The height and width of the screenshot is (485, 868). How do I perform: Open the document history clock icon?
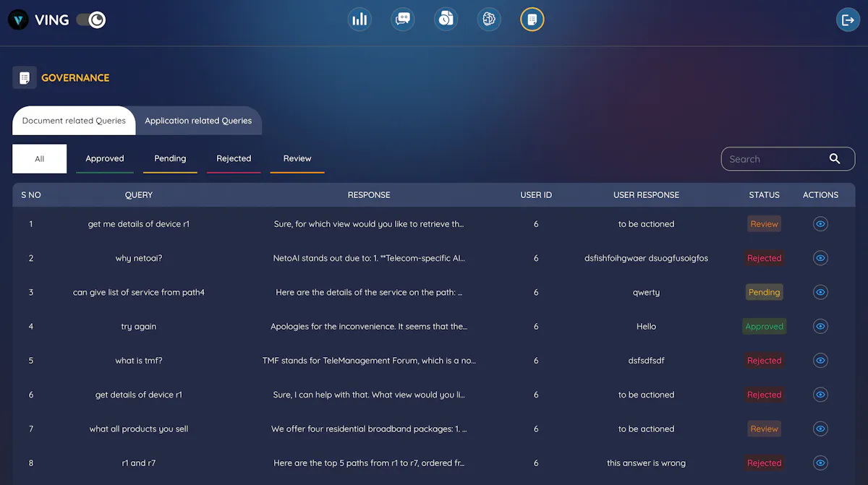446,20
